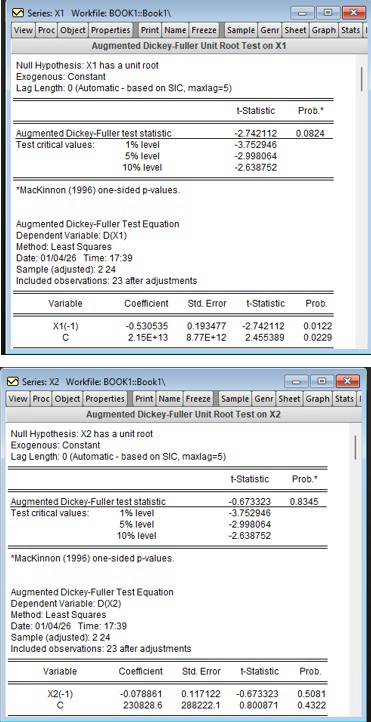Click X1(-1) variable name in equation table
Screen dimensions: 371x722
65,326
